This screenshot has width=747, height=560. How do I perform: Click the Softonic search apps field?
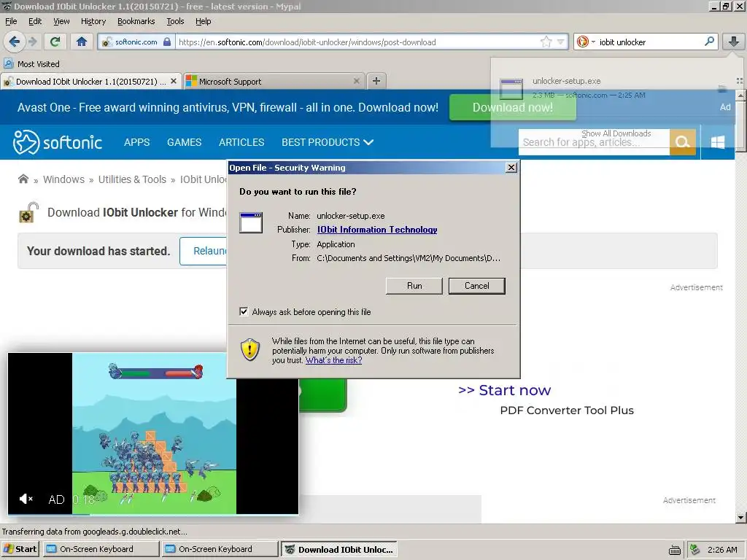[594, 142]
